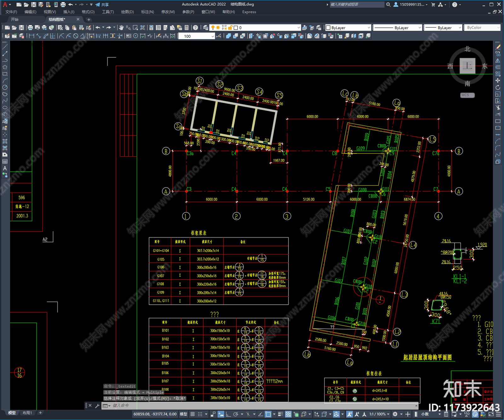Add a new drawing tab with plus button
Viewport: 504px width, 420px height.
point(89,20)
